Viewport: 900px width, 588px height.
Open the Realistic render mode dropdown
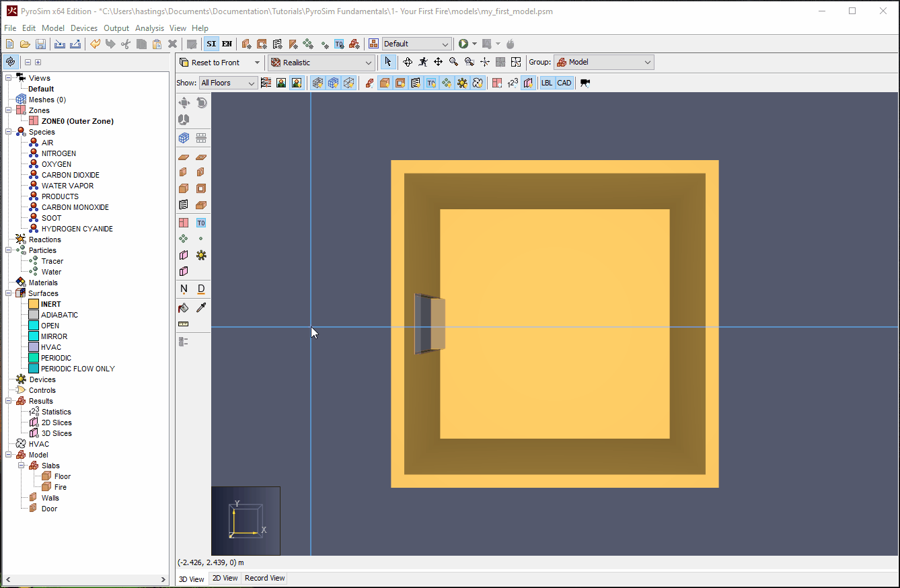click(322, 63)
